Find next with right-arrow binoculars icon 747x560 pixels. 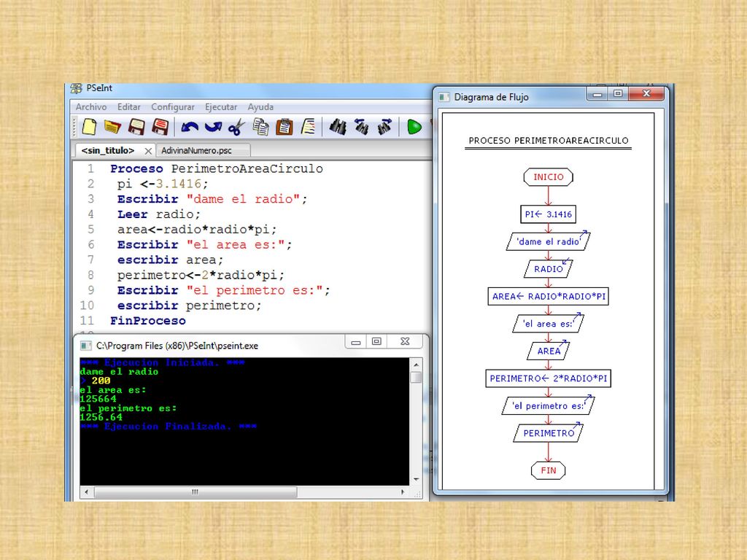384,127
